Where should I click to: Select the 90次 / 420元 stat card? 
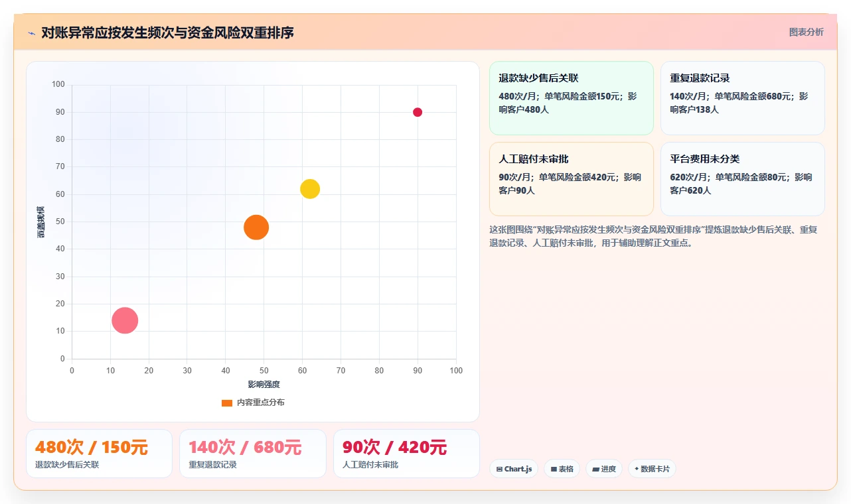[x=406, y=454]
